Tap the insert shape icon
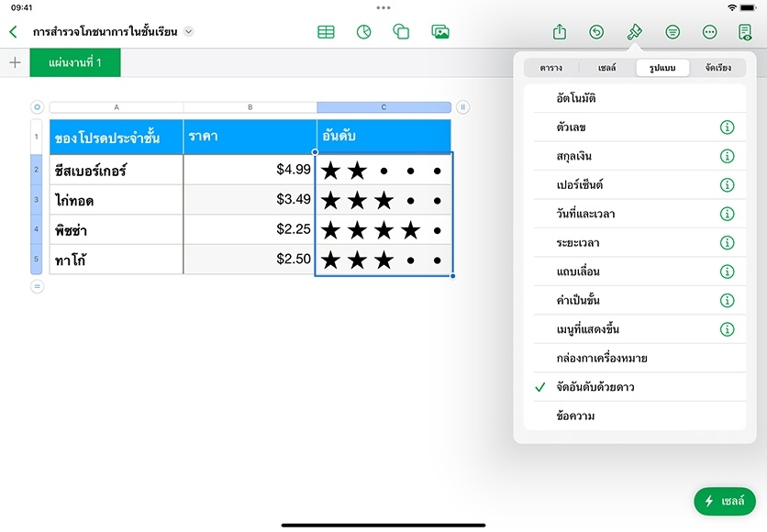 pos(401,32)
